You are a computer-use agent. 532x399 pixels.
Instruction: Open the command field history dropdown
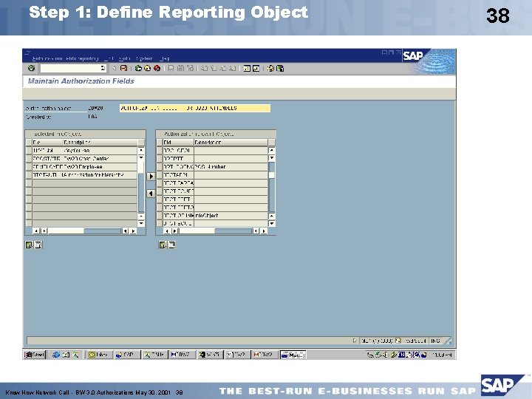103,68
